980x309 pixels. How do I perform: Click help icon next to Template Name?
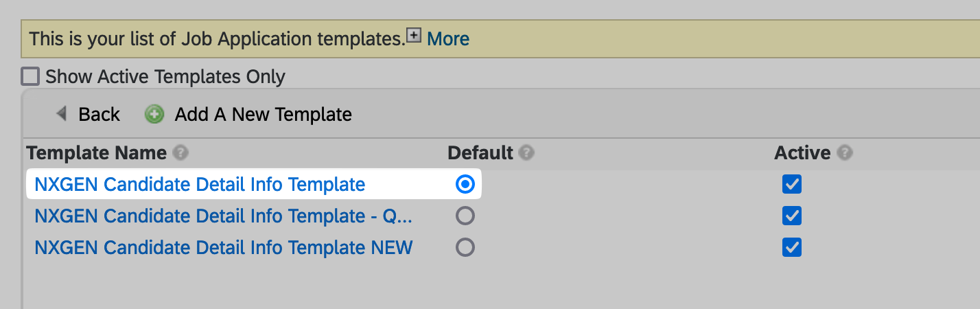click(180, 152)
